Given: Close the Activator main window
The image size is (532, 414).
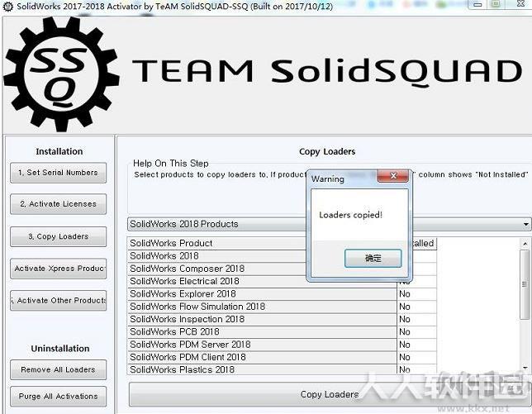Looking at the screenshot, I should [x=520, y=4].
